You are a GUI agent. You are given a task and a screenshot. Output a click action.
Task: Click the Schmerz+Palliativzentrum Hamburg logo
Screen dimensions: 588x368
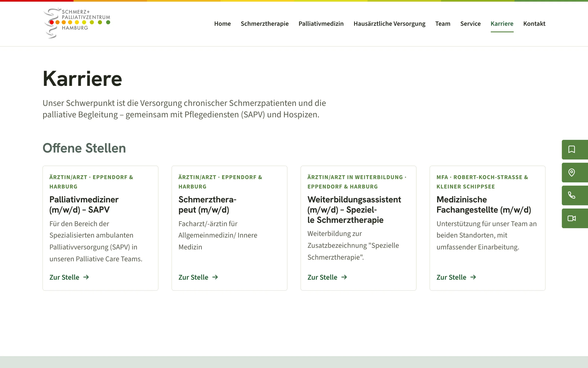pos(77,23)
